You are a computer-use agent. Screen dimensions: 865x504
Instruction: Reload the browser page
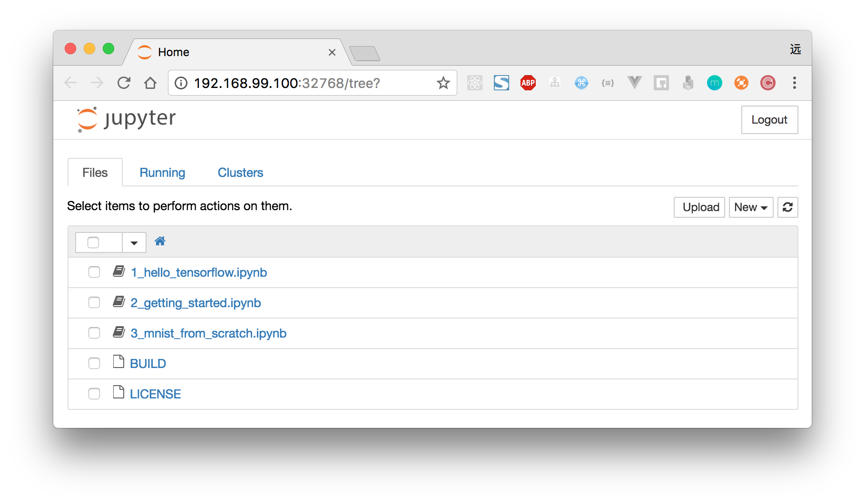coord(124,83)
